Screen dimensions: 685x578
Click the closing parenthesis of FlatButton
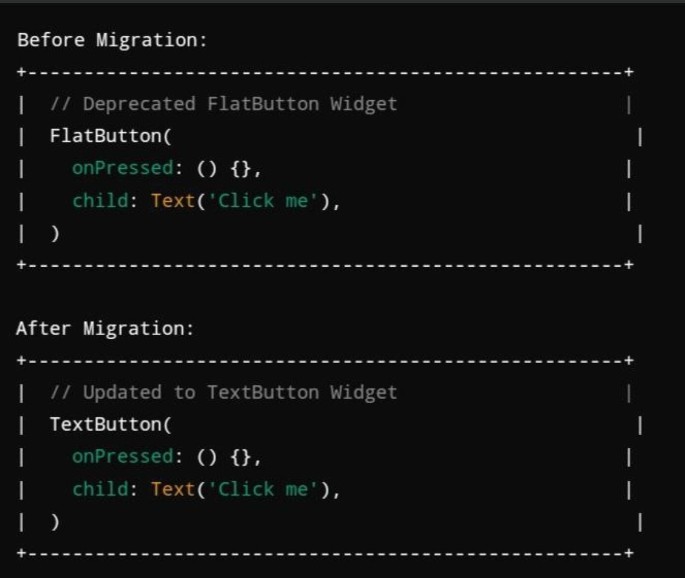click(x=55, y=233)
